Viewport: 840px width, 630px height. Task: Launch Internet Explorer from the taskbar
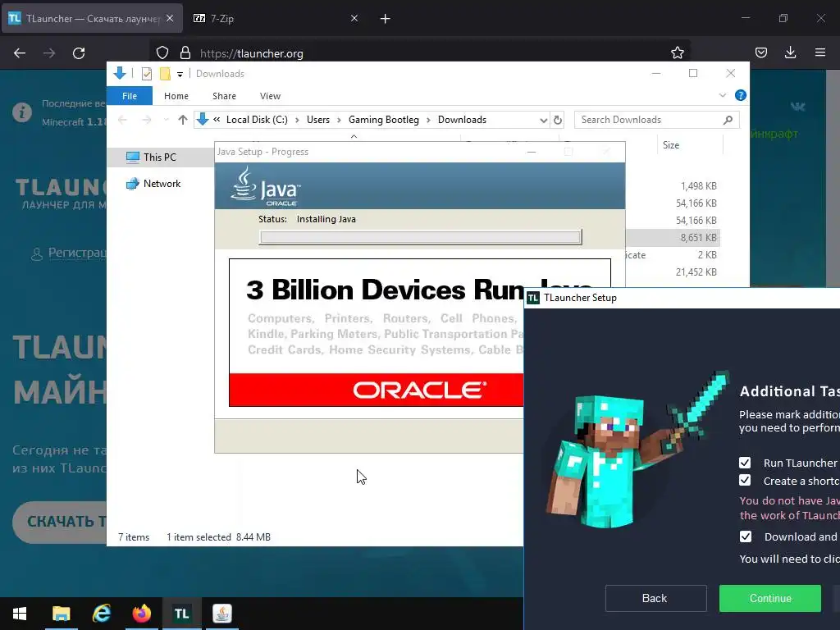coord(101,614)
